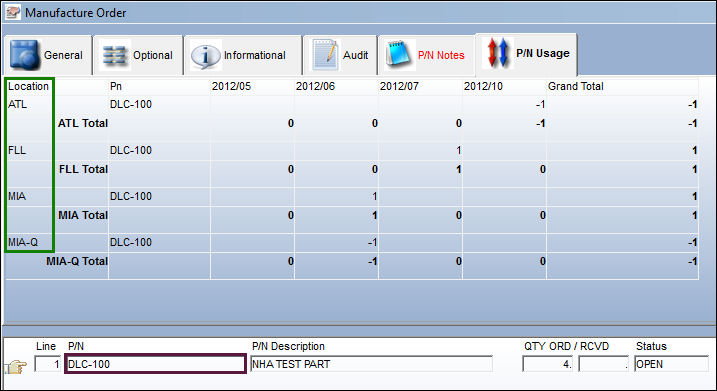Click the Optional tab list icon

(x=114, y=55)
